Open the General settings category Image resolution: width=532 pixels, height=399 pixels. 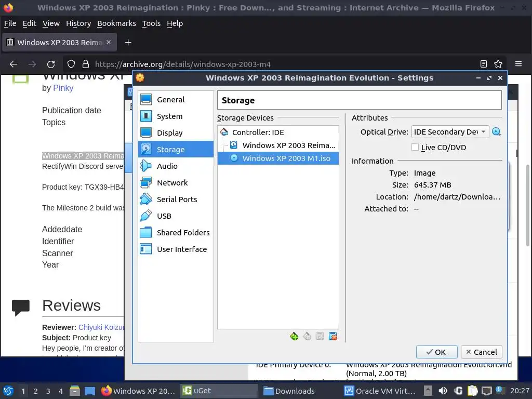point(176,99)
